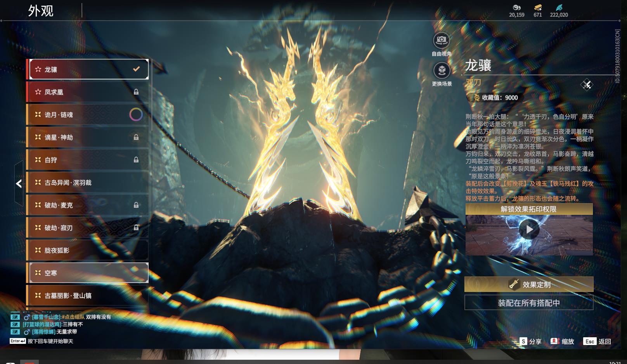Click the chat input prompt 按下回车键开始聊天
The width and height of the screenshot is (627, 364).
coord(50,341)
